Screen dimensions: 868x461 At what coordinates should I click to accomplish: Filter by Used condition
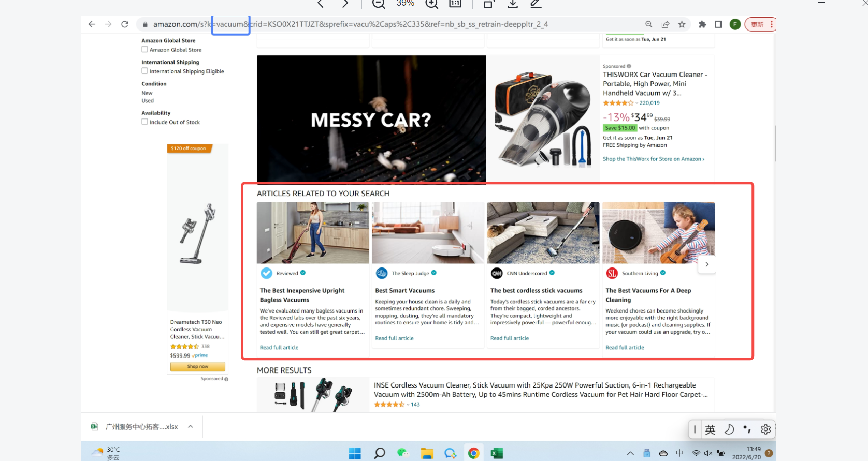pos(148,101)
